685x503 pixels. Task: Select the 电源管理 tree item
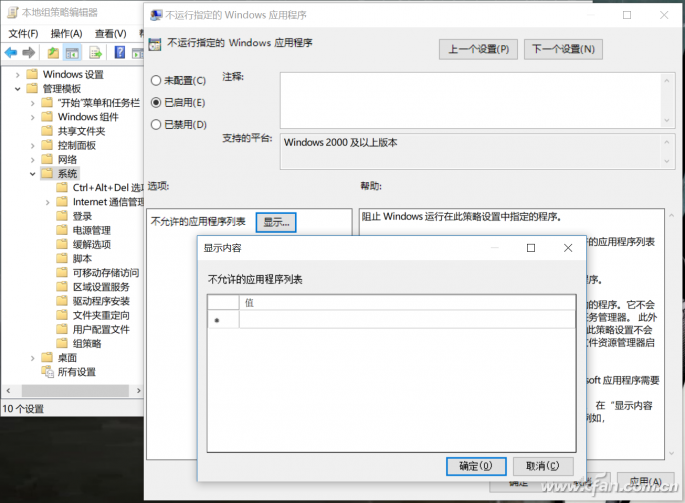point(91,230)
